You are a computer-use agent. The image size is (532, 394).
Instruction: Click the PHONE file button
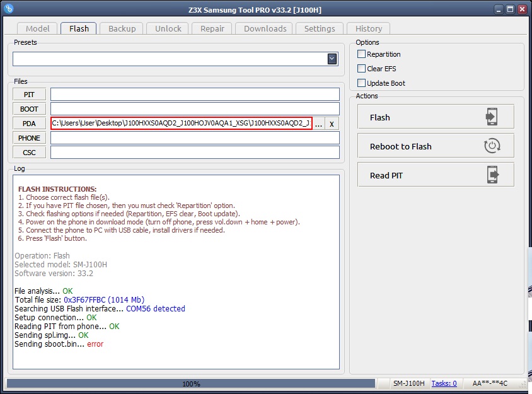29,138
